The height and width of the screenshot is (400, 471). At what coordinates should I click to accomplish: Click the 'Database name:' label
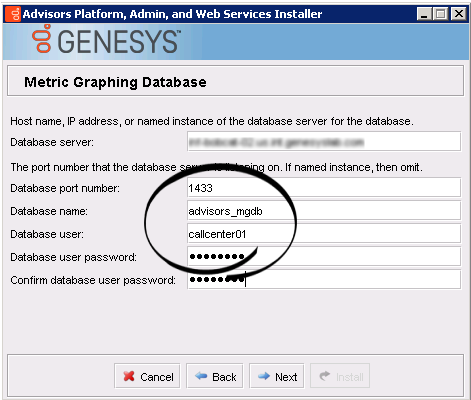pyautogui.click(x=49, y=211)
